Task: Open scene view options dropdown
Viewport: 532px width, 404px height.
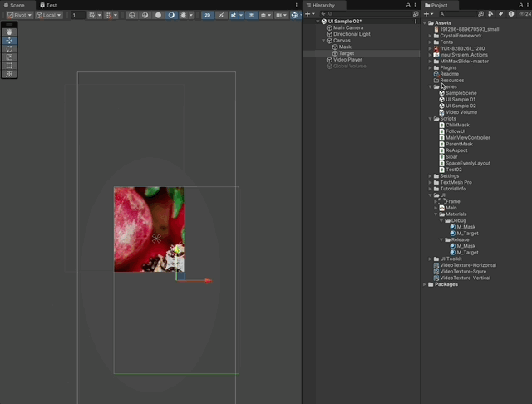Action: 266,15
